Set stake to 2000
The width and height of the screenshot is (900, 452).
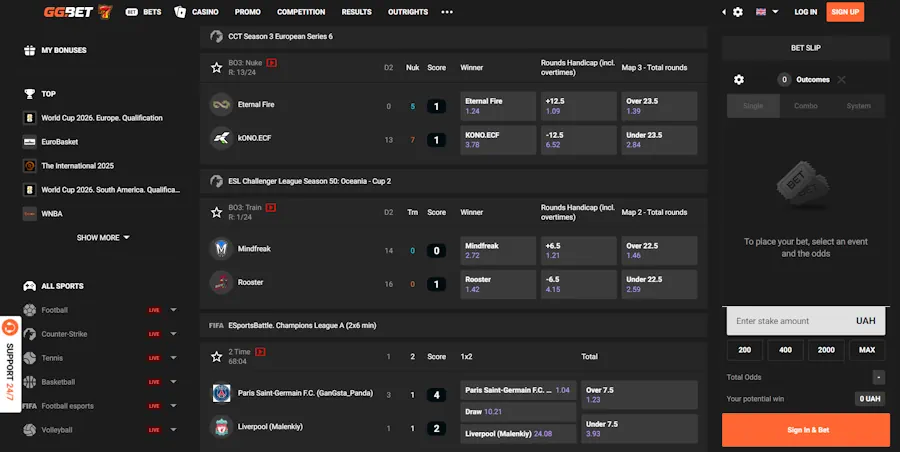(826, 350)
